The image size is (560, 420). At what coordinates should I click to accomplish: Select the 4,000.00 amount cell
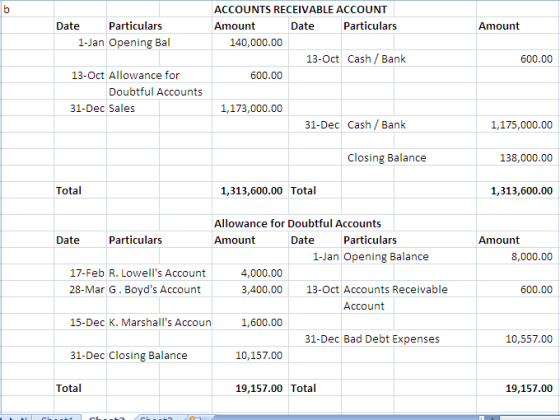pos(261,273)
